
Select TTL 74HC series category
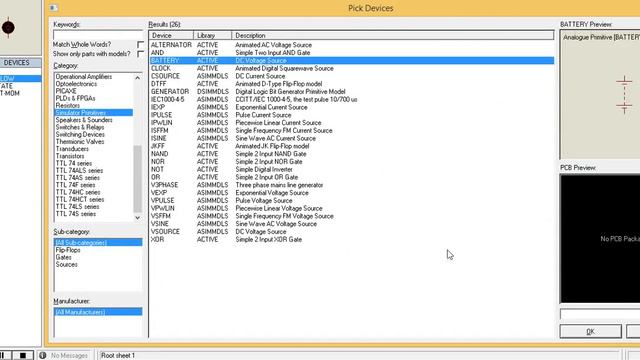tap(93, 192)
